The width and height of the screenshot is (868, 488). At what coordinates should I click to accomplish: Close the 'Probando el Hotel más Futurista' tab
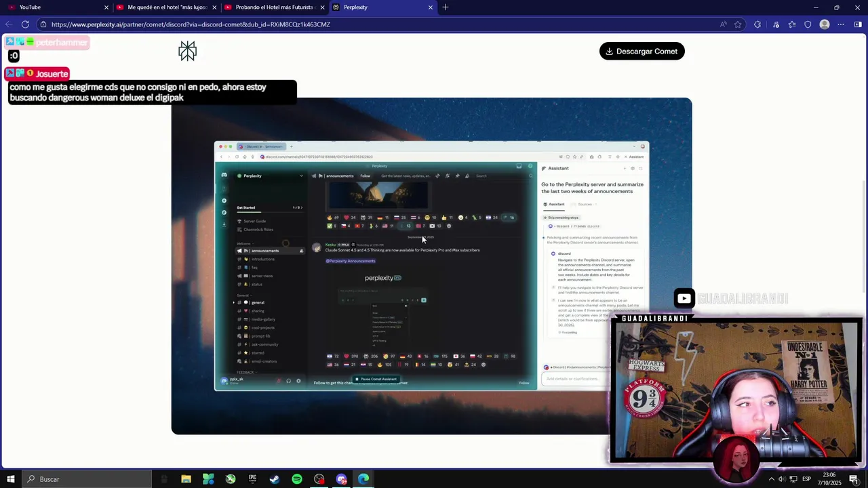[322, 7]
